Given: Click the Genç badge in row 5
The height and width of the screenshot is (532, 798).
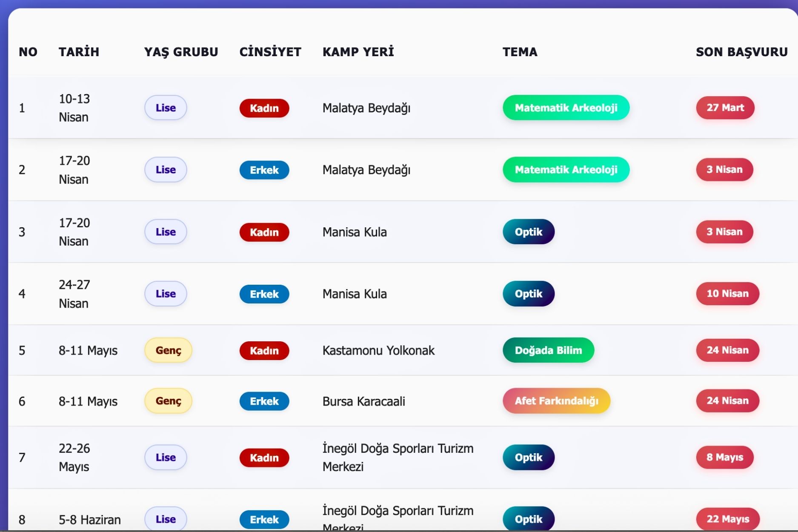Looking at the screenshot, I should coord(168,350).
